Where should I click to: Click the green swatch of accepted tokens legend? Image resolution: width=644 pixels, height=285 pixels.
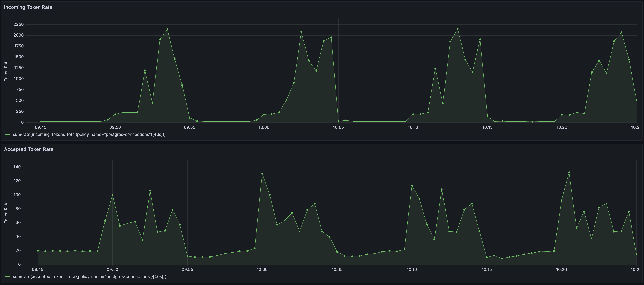(x=8, y=277)
